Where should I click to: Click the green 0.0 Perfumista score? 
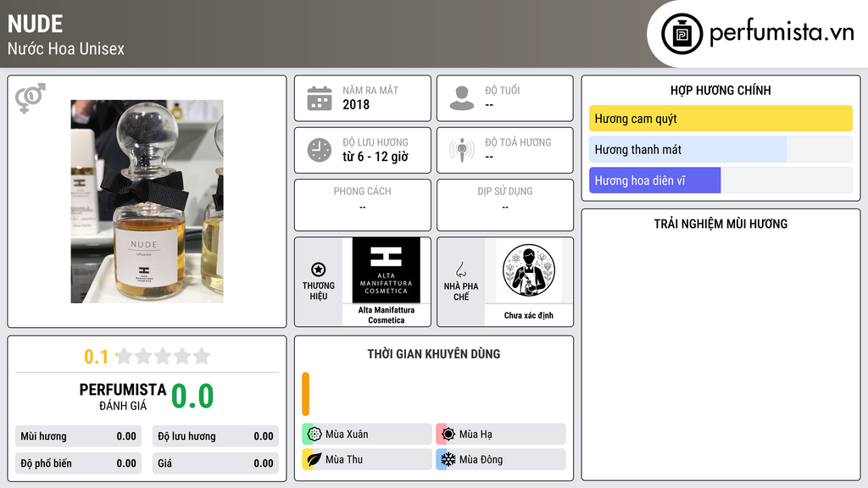[192, 396]
